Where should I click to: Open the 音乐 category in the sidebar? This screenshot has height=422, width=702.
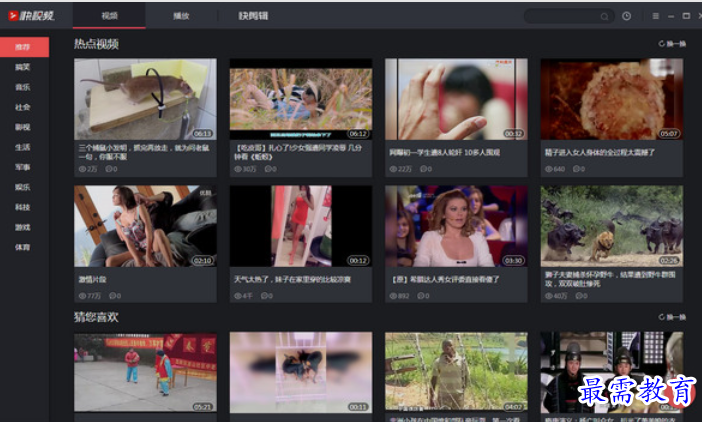(x=22, y=87)
